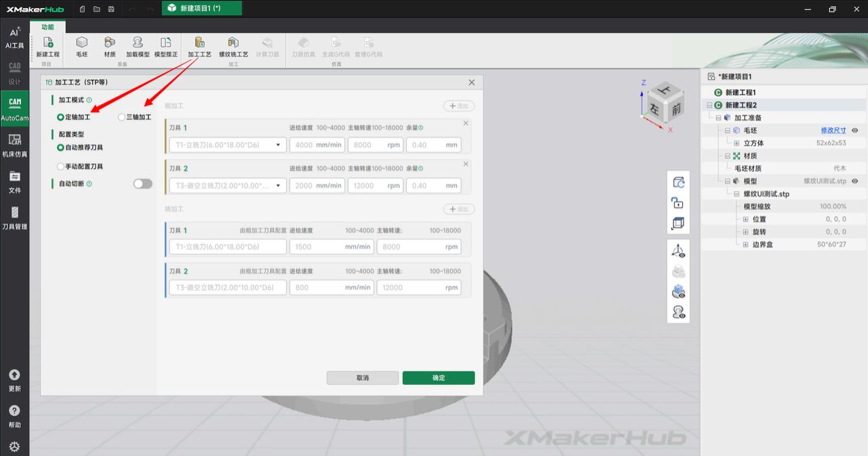Image resolution: width=868 pixels, height=456 pixels.
Task: Click the save icon in title bar
Action: (111, 9)
